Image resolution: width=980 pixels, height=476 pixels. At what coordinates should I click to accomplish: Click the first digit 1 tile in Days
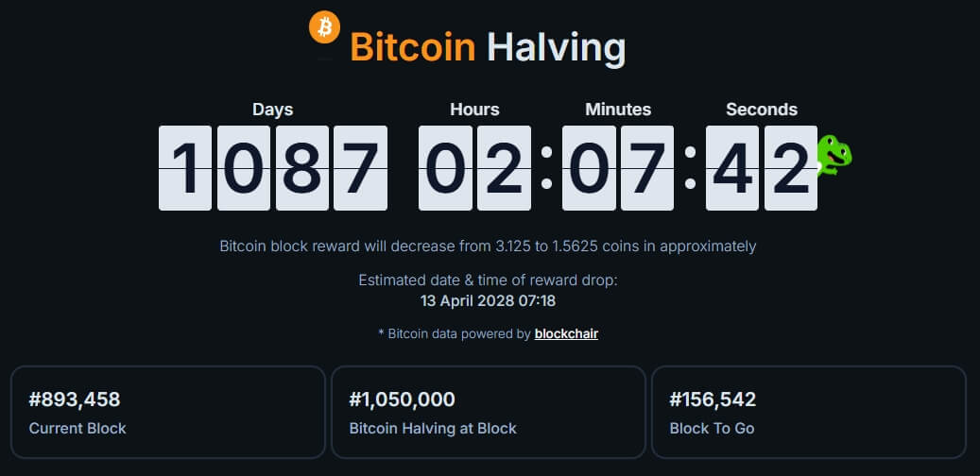pos(185,168)
